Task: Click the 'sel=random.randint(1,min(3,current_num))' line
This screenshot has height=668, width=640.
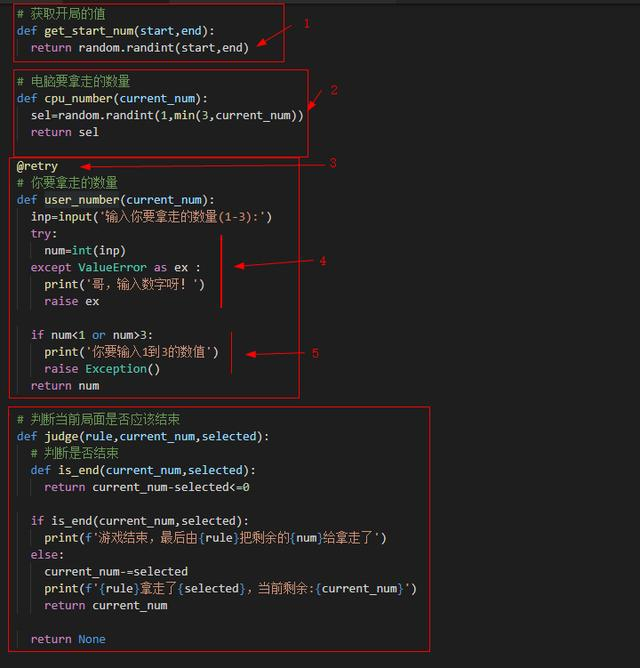Action: click(x=167, y=115)
